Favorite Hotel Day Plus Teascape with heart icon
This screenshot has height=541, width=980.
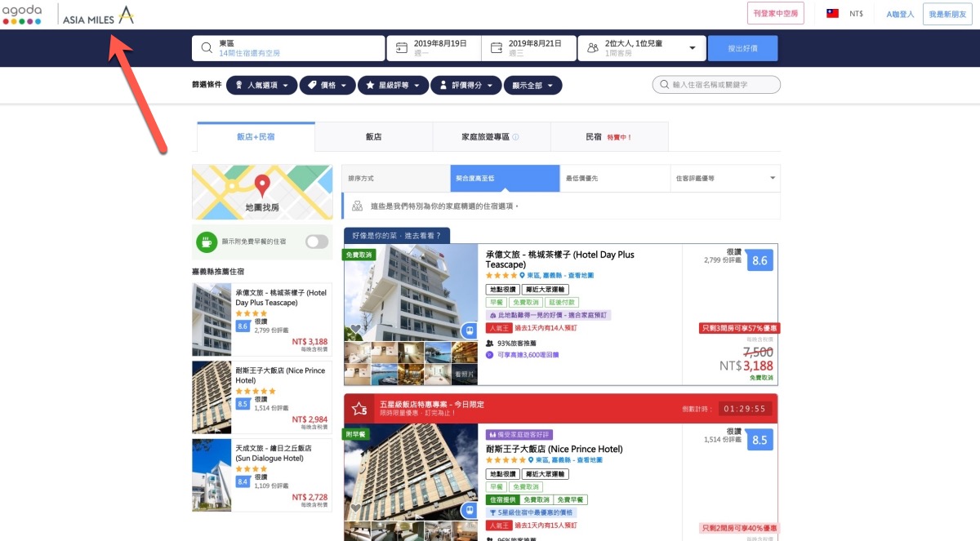click(x=356, y=330)
